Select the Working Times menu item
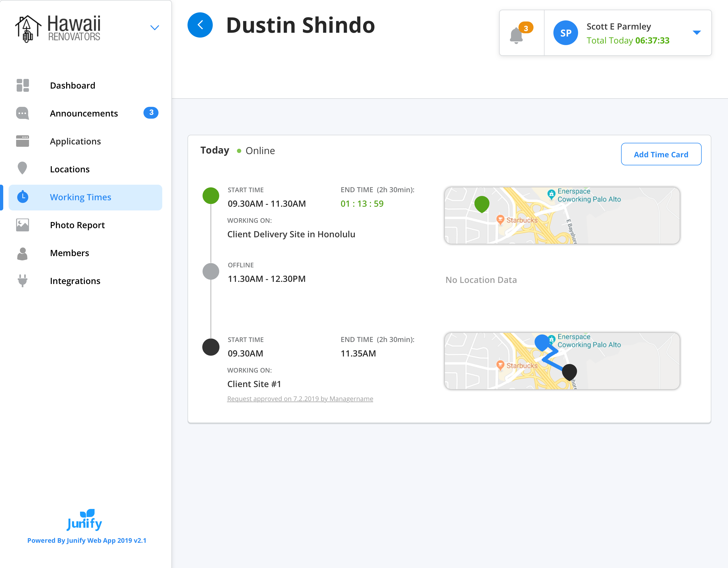Screen dimensions: 728x568 [x=85, y=198]
